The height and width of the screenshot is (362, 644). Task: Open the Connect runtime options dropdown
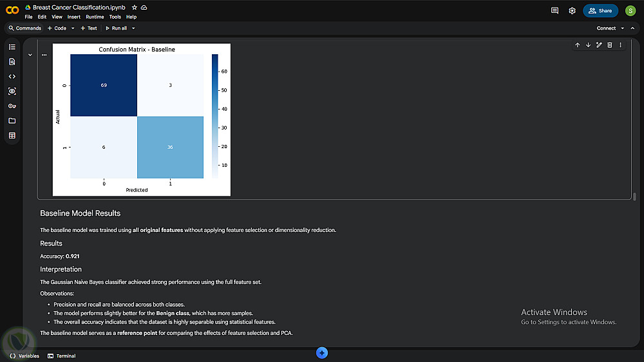coord(622,28)
